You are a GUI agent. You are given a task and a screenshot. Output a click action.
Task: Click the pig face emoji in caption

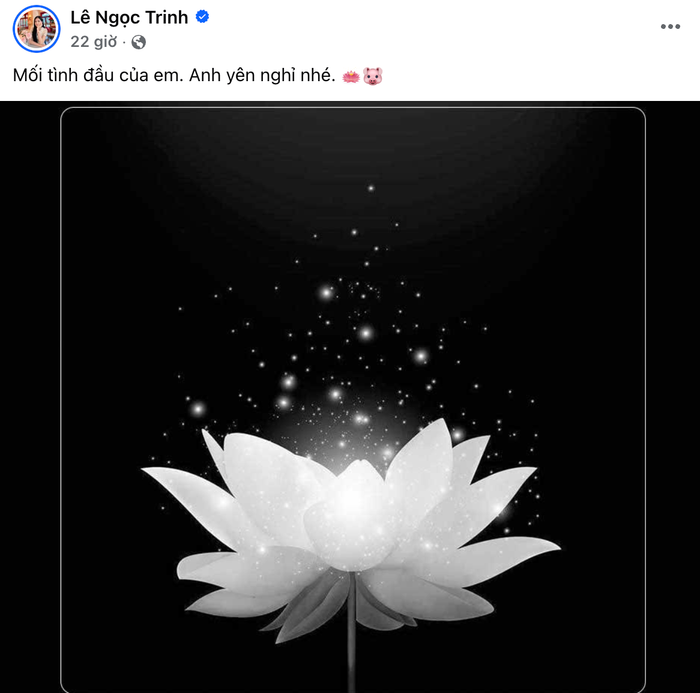click(x=372, y=76)
